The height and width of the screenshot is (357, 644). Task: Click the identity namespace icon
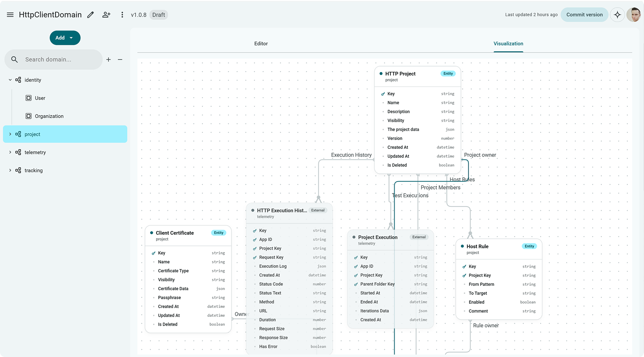tap(18, 80)
